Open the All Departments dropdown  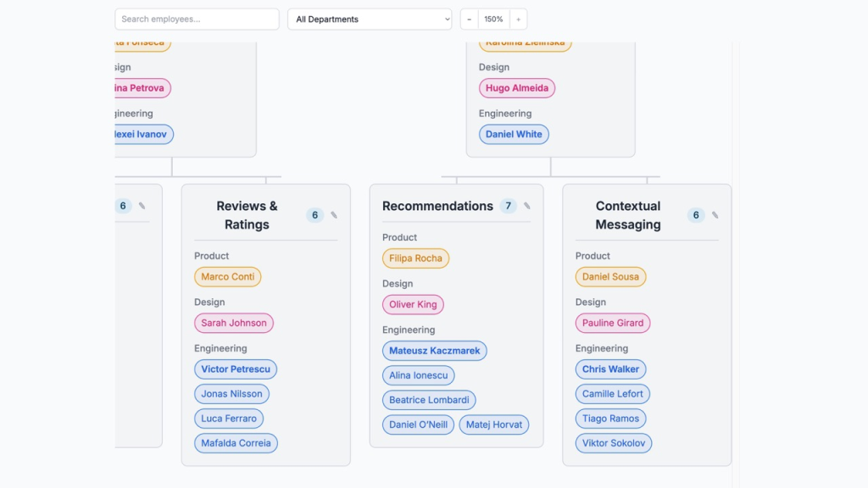[370, 19]
